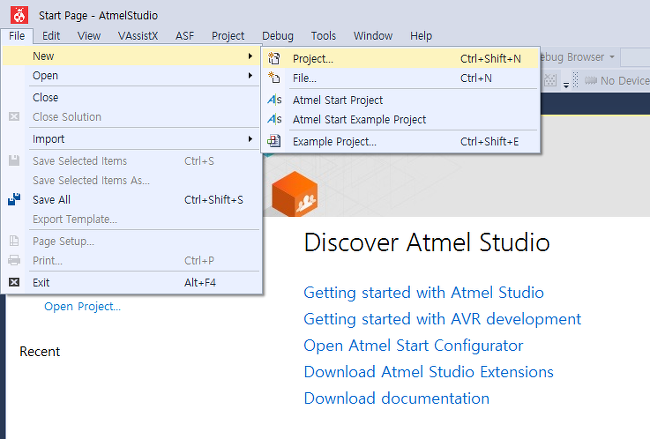The image size is (650, 439).
Task: Choose Example Project... entry
Action: coord(401,141)
